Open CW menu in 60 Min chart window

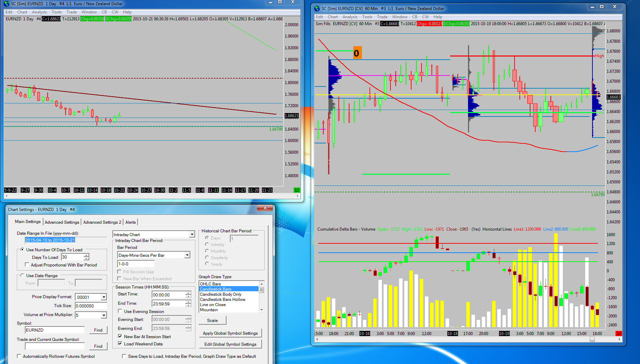pos(426,17)
